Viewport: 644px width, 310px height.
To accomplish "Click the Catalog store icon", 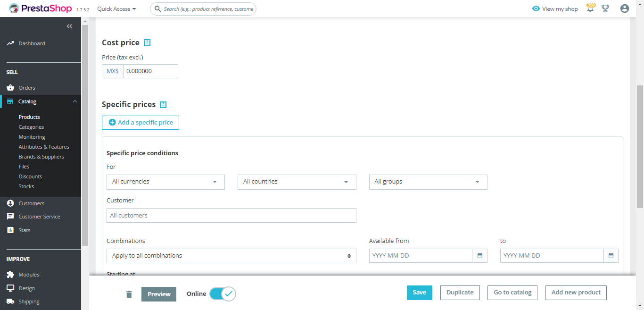I will (x=10, y=101).
